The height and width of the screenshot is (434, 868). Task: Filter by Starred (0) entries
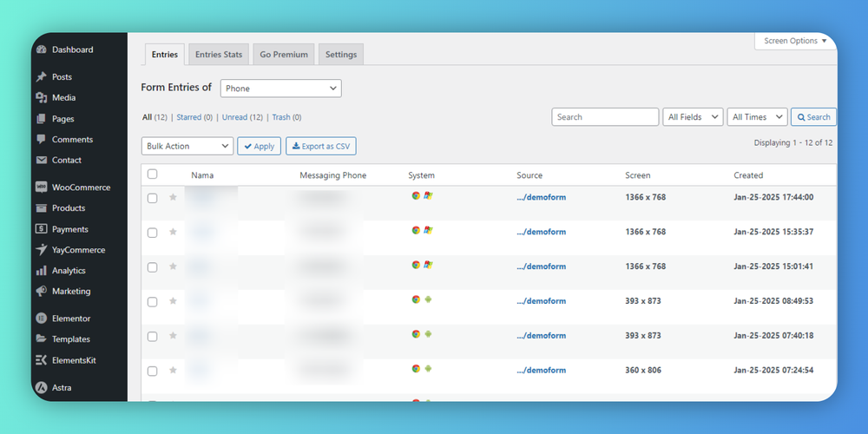coord(194,117)
